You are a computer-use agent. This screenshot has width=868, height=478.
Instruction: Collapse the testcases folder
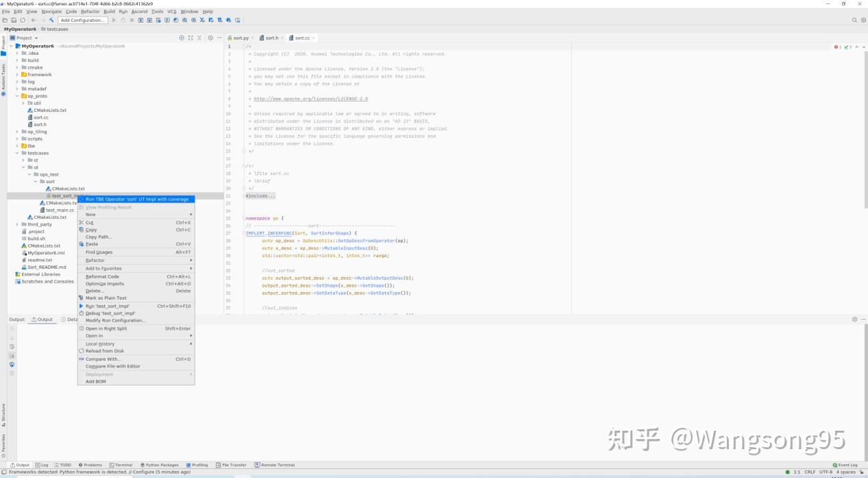pos(17,153)
